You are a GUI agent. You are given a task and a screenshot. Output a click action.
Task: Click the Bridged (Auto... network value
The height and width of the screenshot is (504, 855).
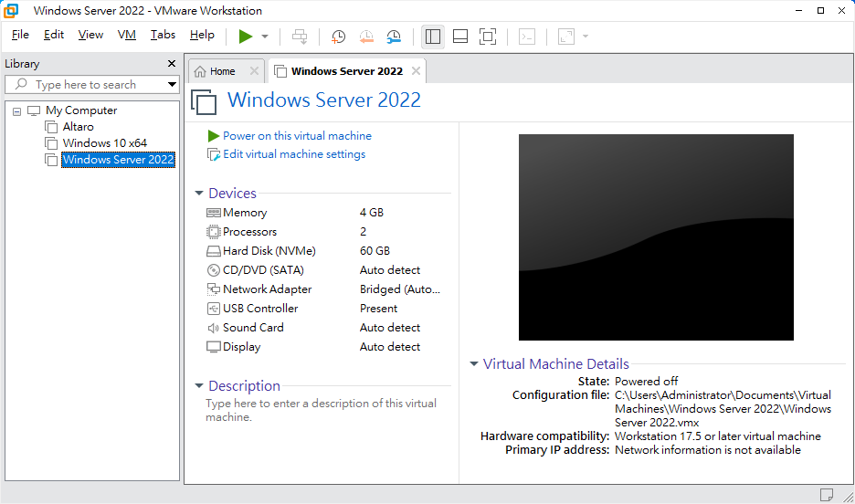pos(400,289)
